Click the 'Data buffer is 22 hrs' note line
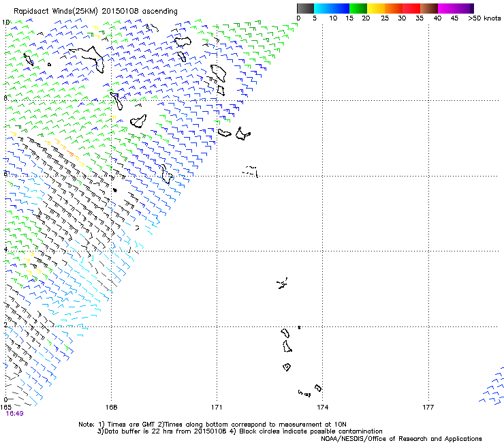This screenshot has height=443, width=504. tap(240, 431)
